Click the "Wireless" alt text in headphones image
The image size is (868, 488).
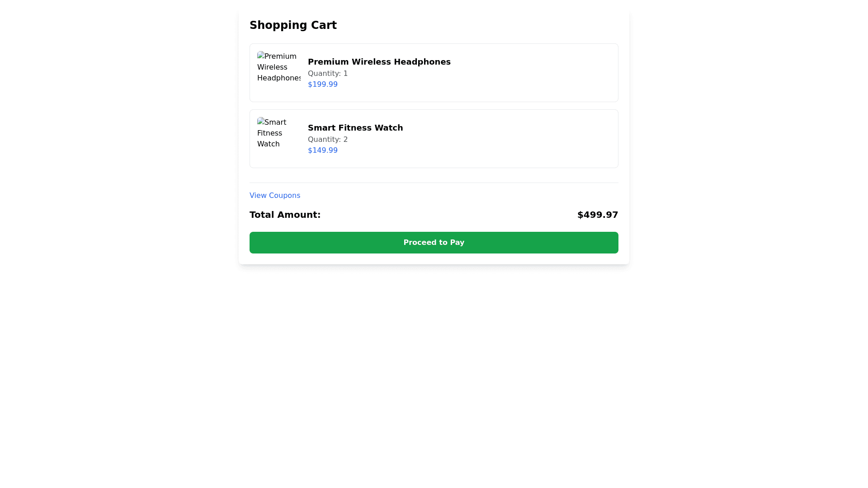272,67
